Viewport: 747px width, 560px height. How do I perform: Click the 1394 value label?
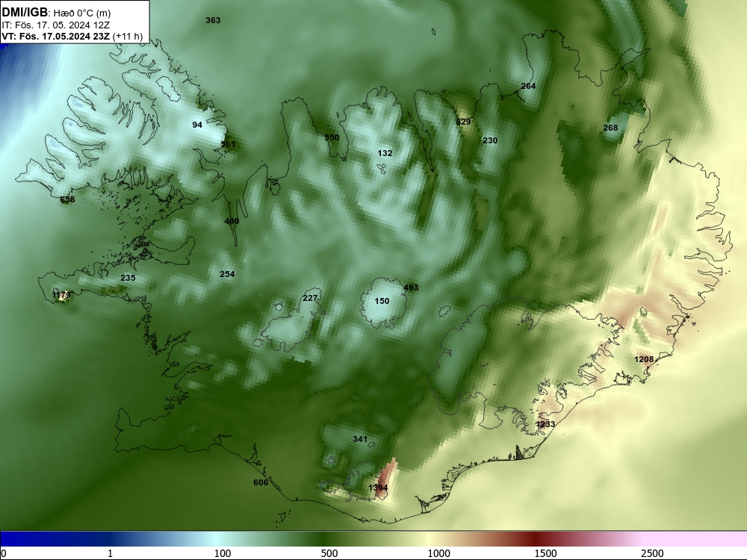click(x=378, y=488)
